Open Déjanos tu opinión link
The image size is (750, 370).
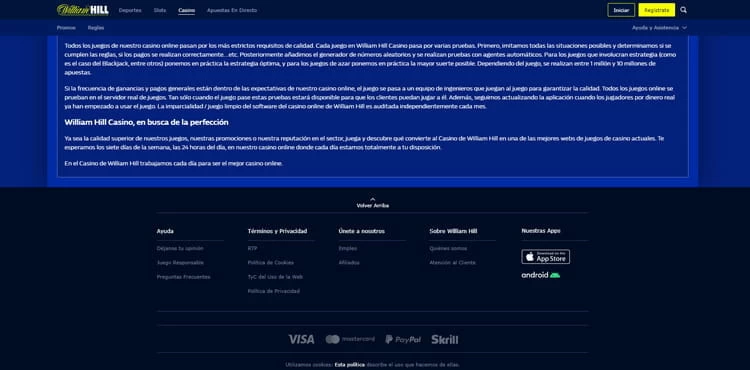[180, 249]
